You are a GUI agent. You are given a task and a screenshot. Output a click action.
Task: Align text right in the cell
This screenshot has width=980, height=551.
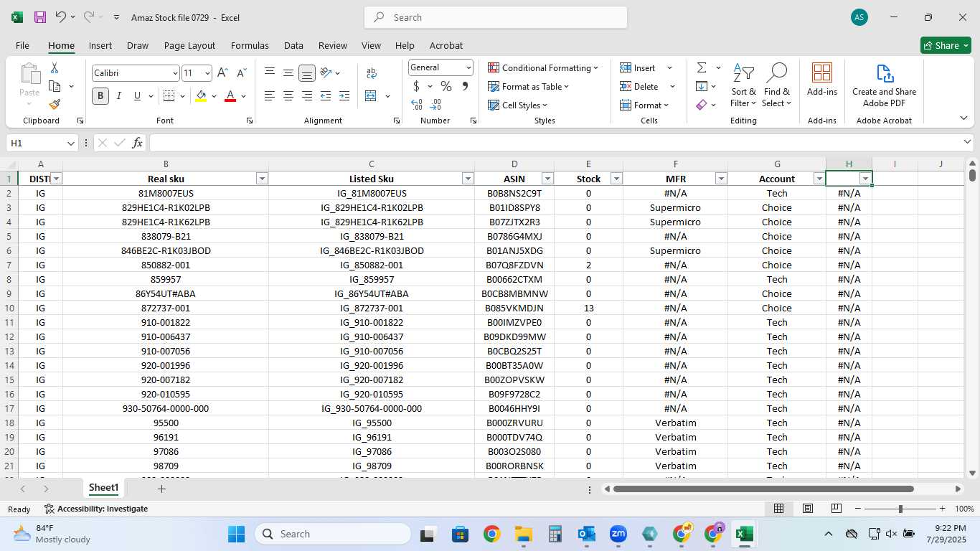pyautogui.click(x=307, y=95)
